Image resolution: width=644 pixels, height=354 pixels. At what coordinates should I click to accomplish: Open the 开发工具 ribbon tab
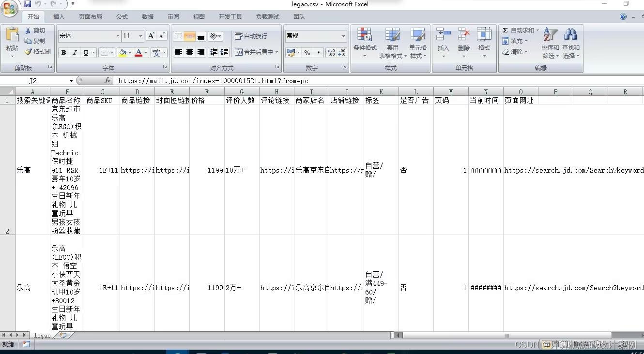tap(230, 17)
